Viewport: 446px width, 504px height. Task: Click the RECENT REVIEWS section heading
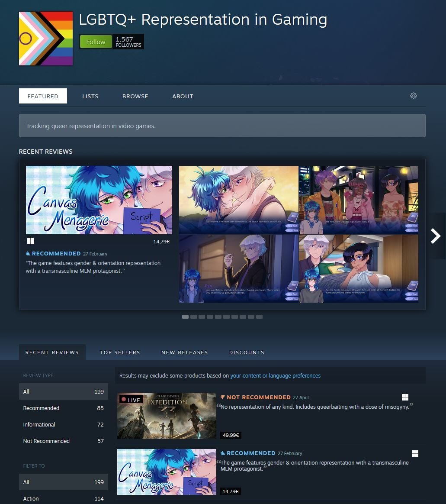(45, 152)
